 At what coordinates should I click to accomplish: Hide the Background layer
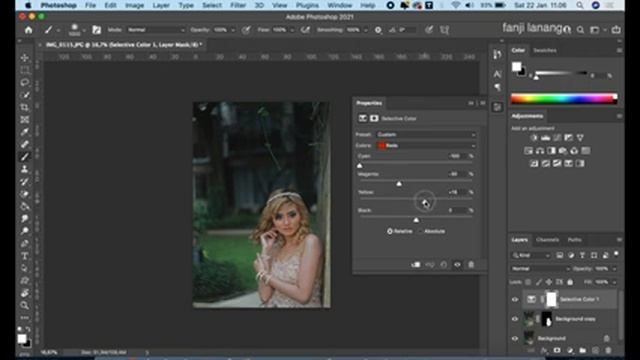tap(515, 338)
